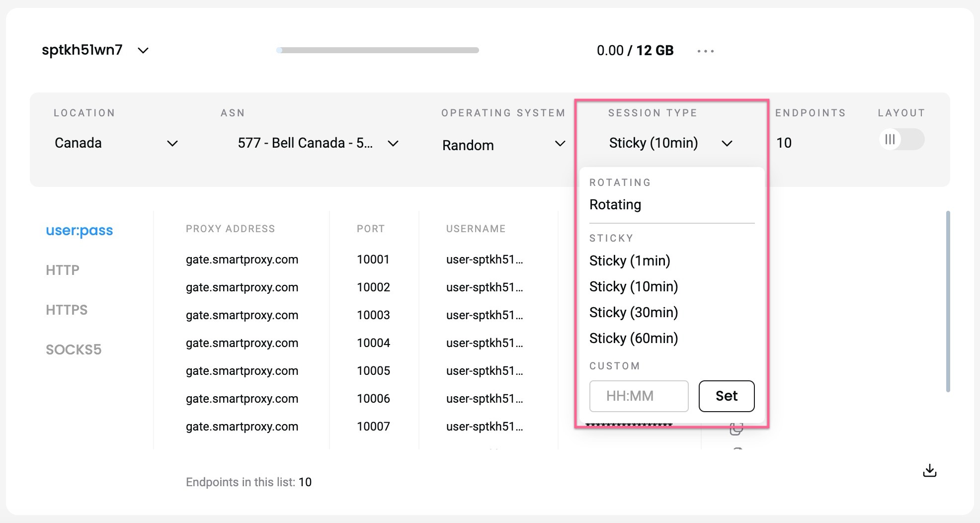The height and width of the screenshot is (523, 980).
Task: Click username in port 10002 row
Action: 485,287
